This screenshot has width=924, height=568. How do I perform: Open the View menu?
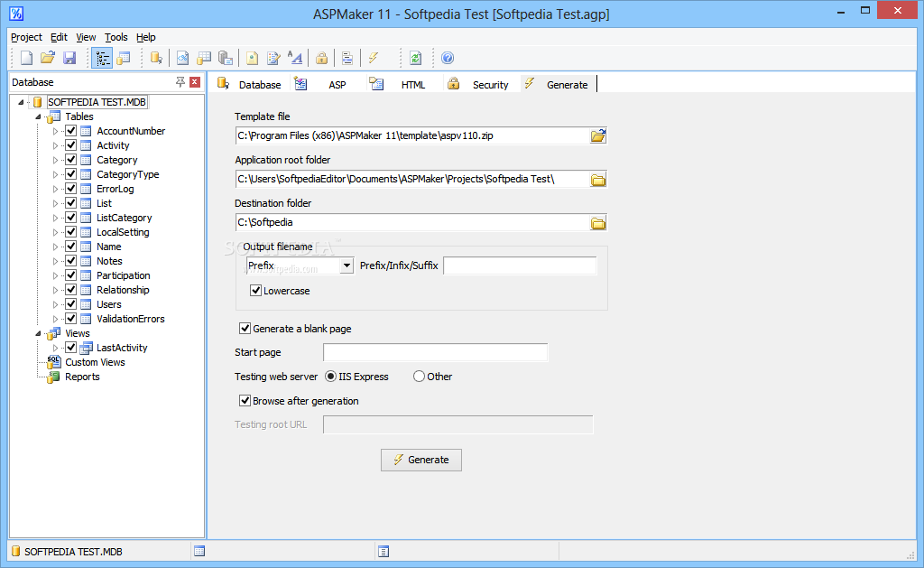(86, 37)
